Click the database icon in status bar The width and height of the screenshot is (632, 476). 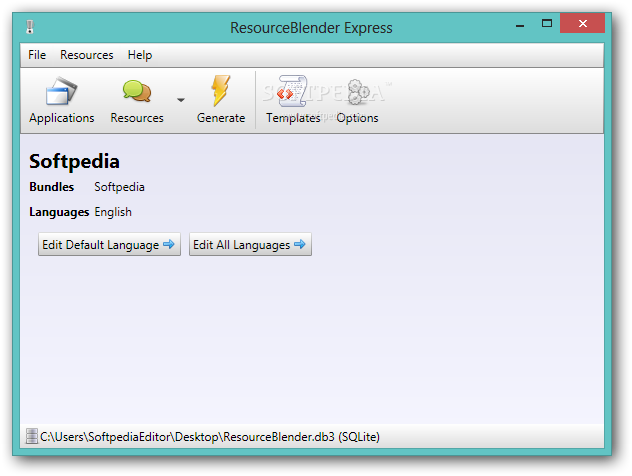click(x=31, y=437)
